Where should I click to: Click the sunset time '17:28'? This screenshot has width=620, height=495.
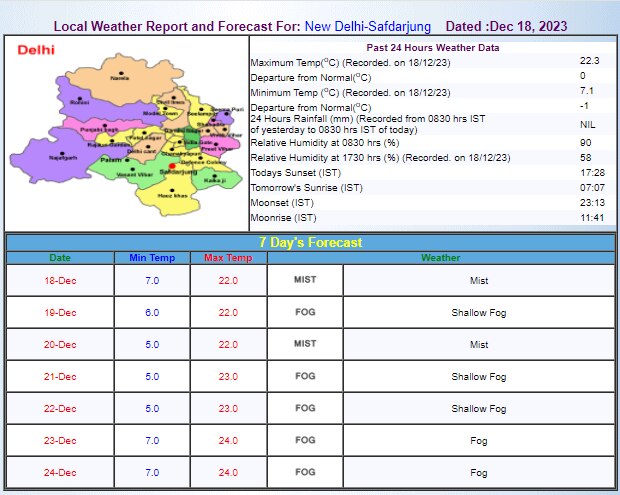pos(592,173)
